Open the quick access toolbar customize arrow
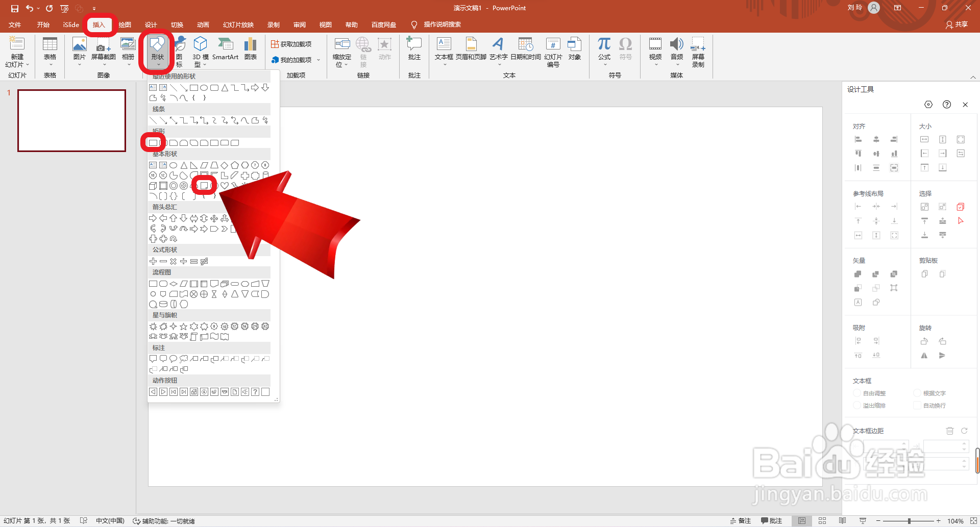The image size is (980, 527). pos(94,8)
